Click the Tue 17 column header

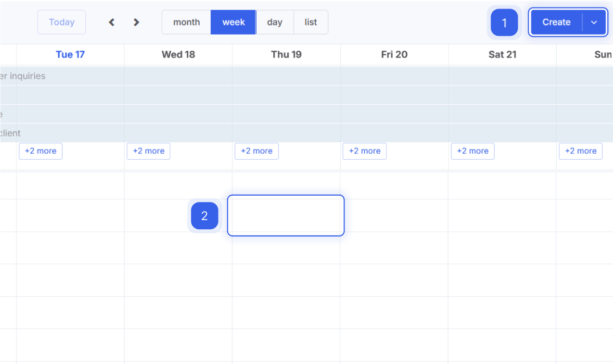point(70,55)
